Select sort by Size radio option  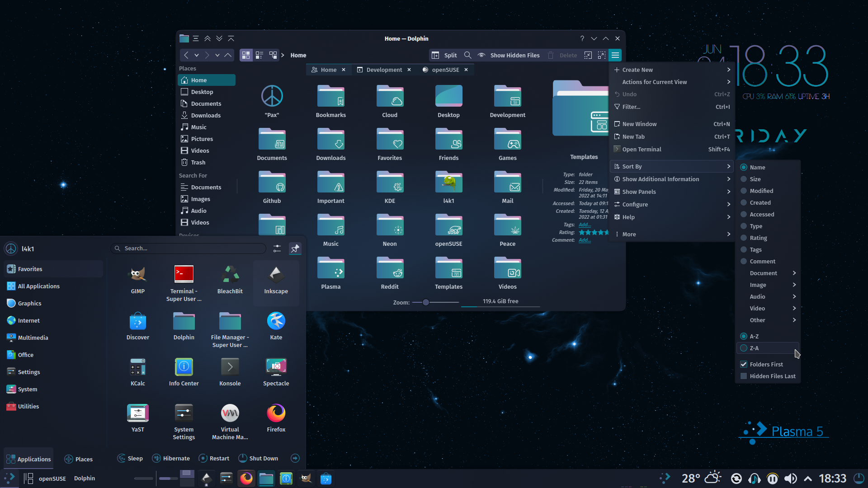[x=768, y=179]
